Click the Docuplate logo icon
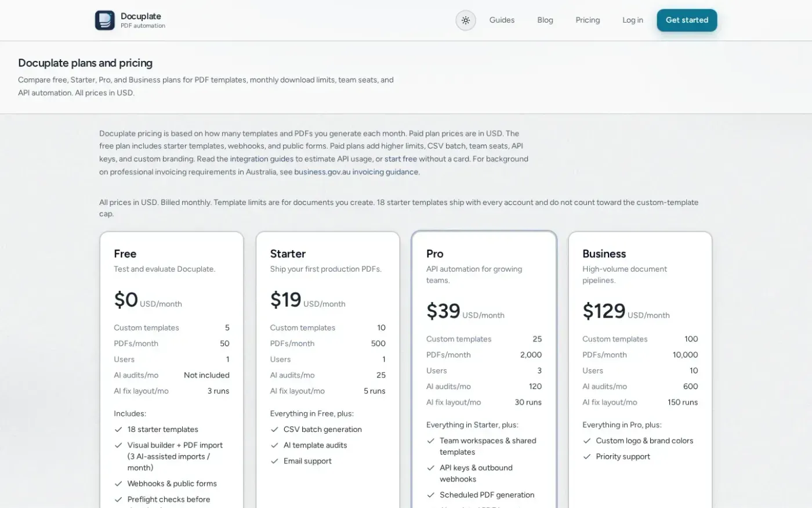The height and width of the screenshot is (508, 812). pyautogui.click(x=105, y=20)
